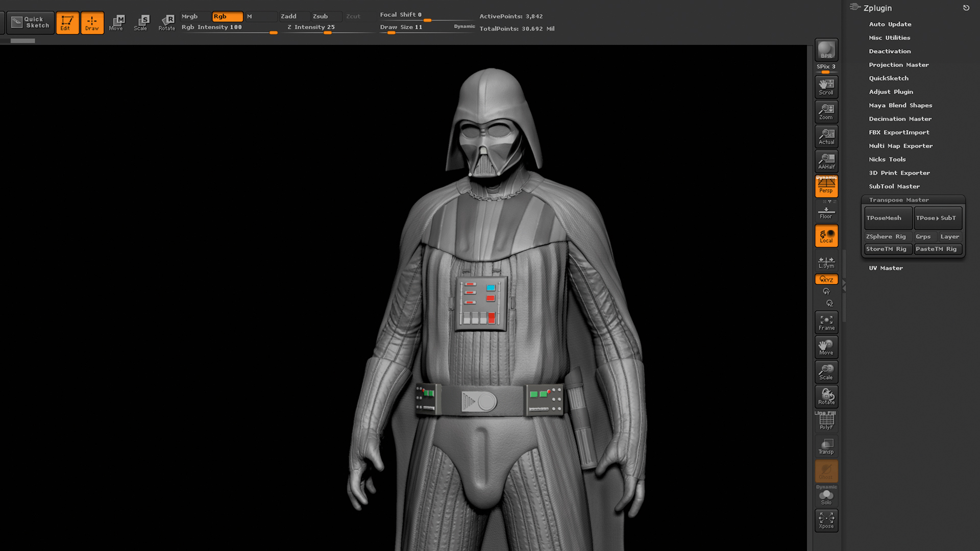Open UV Master section
This screenshot has height=551, width=980.
click(886, 268)
